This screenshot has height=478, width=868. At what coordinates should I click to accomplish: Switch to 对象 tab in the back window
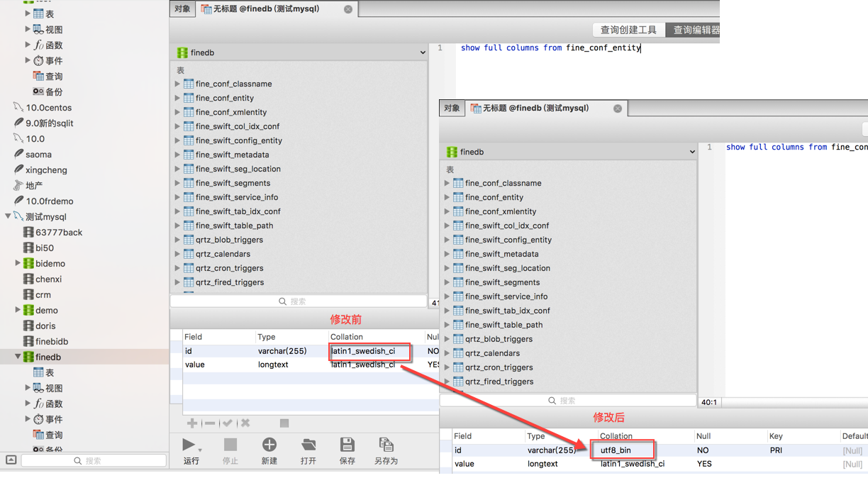pyautogui.click(x=182, y=9)
